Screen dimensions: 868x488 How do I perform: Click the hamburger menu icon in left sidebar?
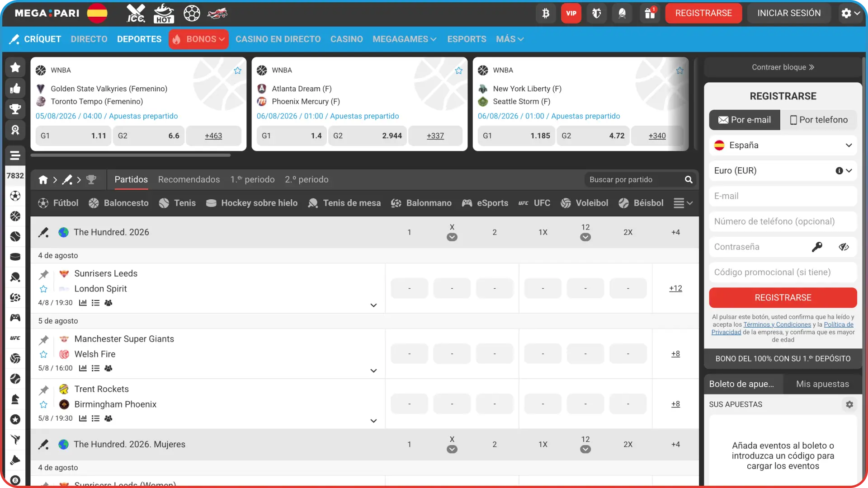click(15, 155)
